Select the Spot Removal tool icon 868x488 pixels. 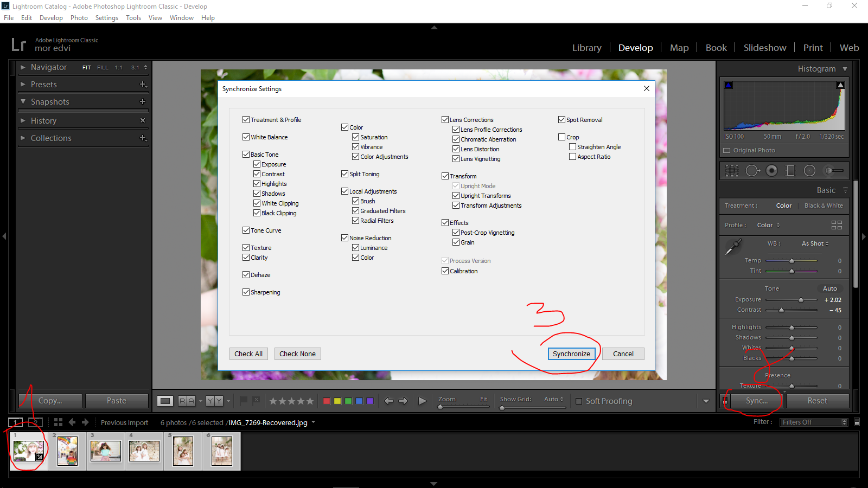pos(752,171)
